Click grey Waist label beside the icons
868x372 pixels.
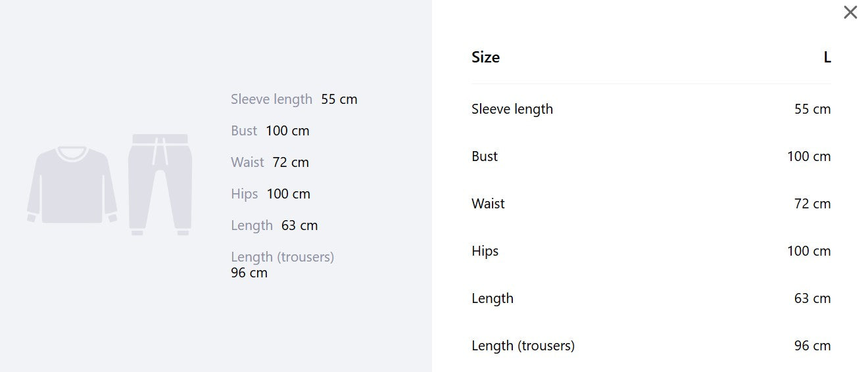(x=247, y=162)
